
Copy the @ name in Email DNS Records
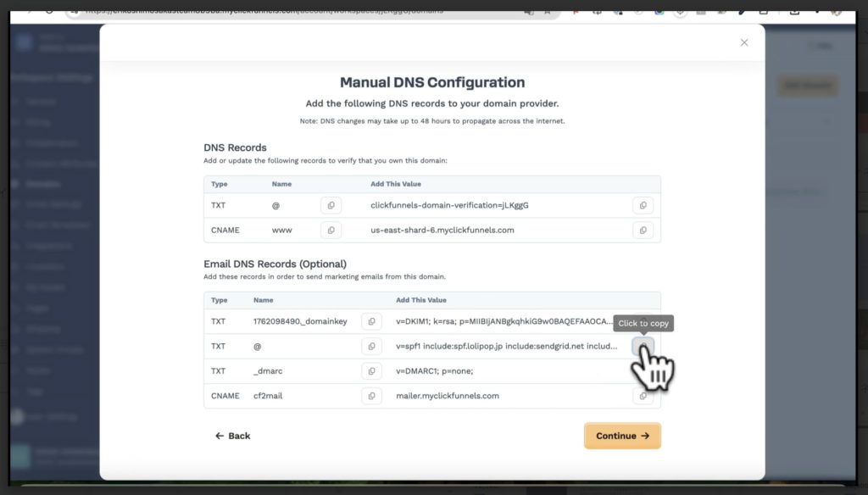(x=371, y=346)
